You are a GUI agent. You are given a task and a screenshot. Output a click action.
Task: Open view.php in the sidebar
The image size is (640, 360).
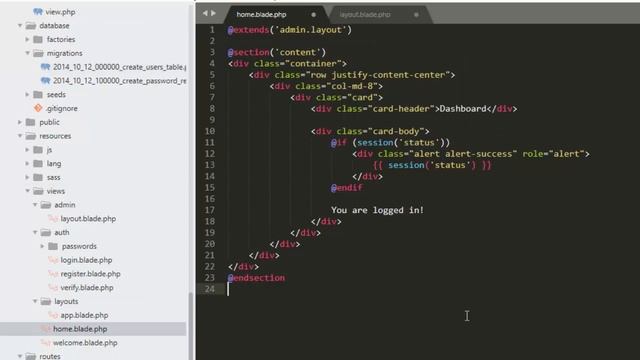[x=60, y=12]
